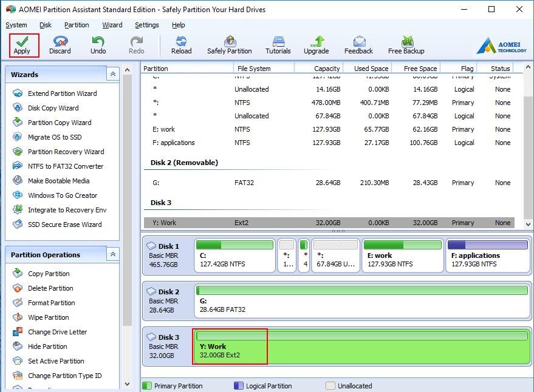The image size is (534, 392).
Task: Start Migrate OS to SSD
Action: pyautogui.click(x=55, y=137)
